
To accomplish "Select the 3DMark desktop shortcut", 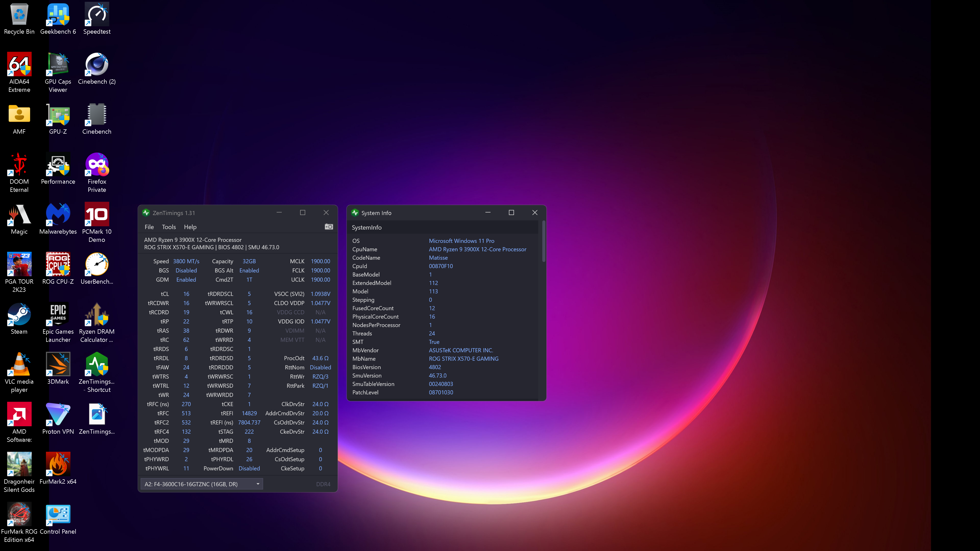I will [x=58, y=369].
